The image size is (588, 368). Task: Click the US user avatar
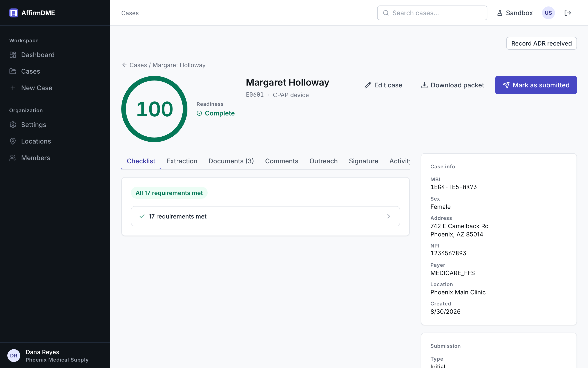[x=548, y=13]
